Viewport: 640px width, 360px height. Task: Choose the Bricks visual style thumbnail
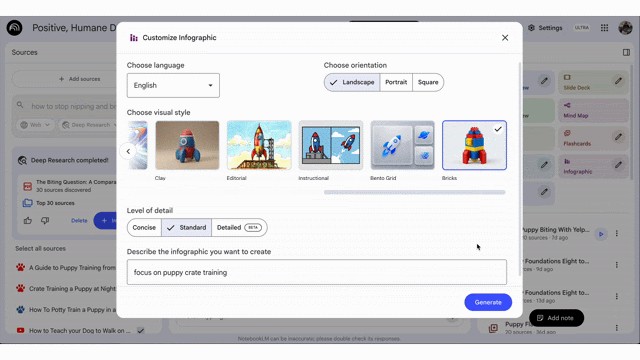[x=474, y=145]
